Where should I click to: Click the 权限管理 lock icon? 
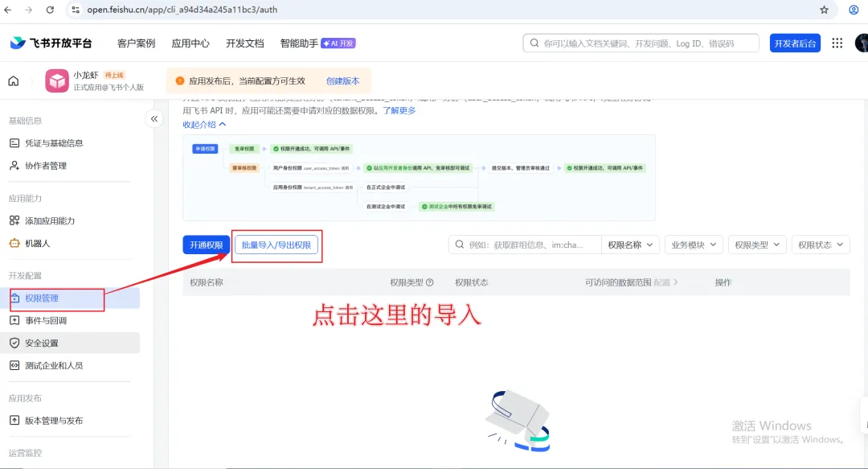(x=15, y=298)
